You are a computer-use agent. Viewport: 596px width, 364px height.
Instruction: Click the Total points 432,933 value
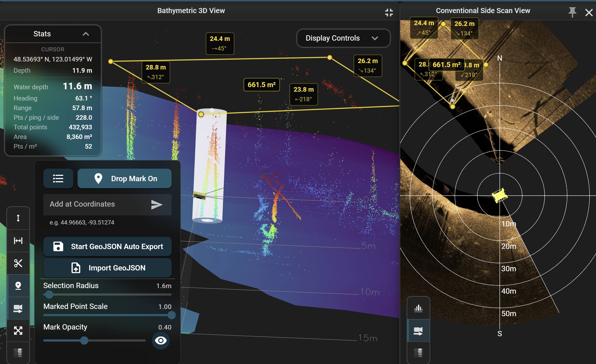[80, 127]
